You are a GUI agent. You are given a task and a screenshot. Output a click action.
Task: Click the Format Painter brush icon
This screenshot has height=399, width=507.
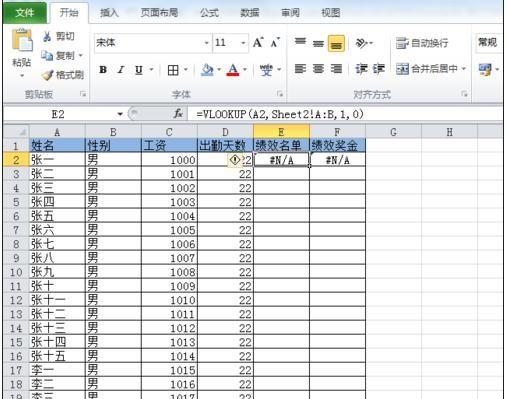point(47,75)
